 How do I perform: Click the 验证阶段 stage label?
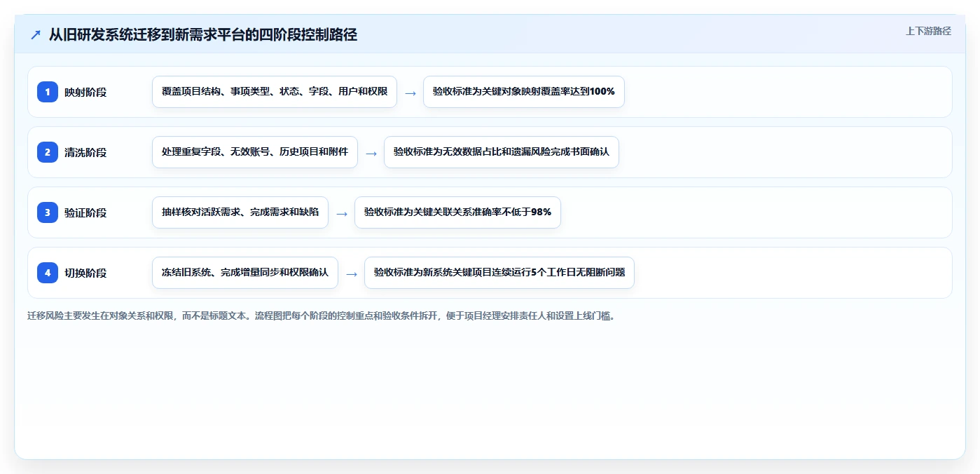pyautogui.click(x=85, y=212)
